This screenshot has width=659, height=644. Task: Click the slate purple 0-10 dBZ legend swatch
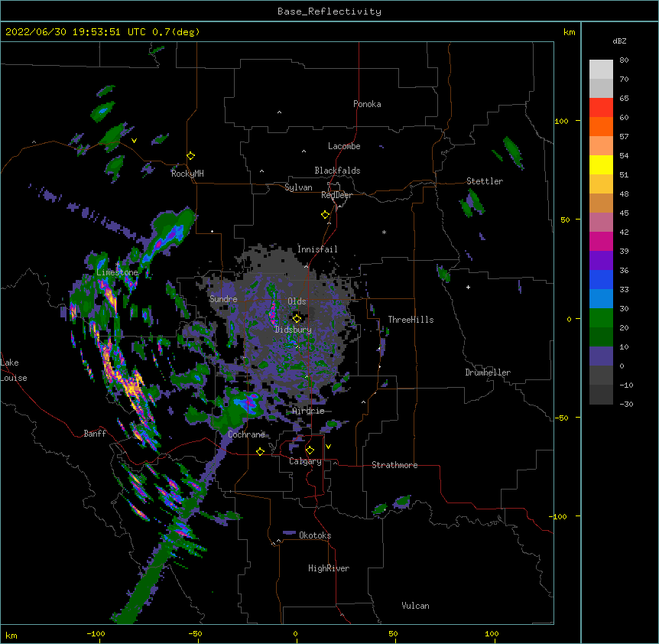point(601,356)
